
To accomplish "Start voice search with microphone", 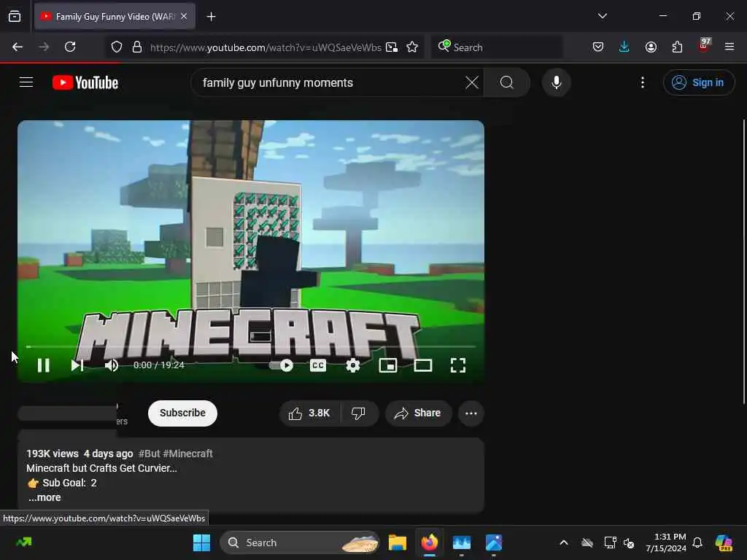I will tap(556, 82).
